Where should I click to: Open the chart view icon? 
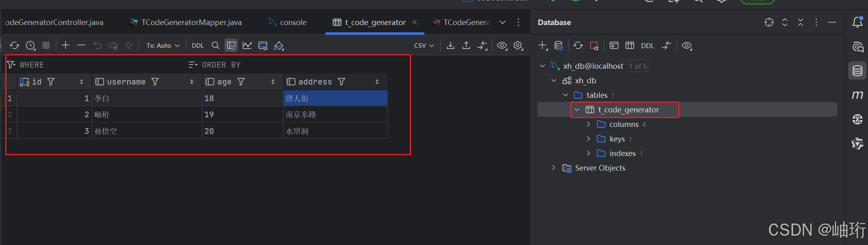click(x=247, y=45)
